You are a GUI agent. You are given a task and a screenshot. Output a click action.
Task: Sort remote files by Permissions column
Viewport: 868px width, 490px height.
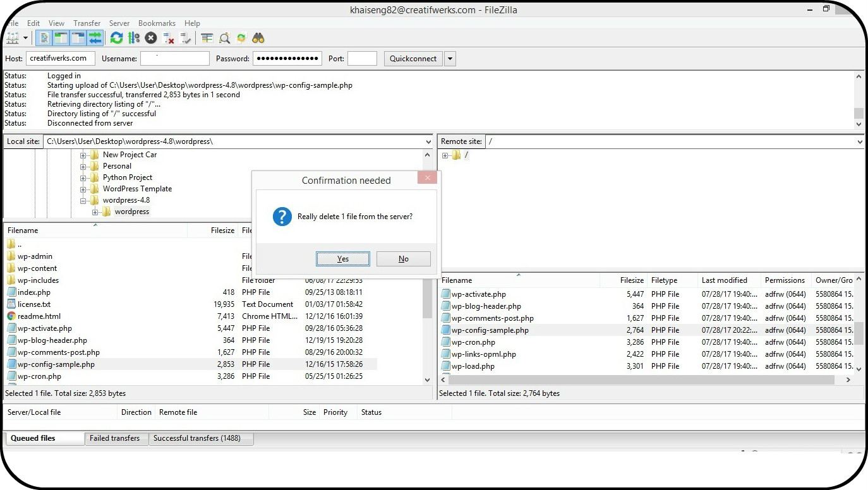click(x=785, y=280)
